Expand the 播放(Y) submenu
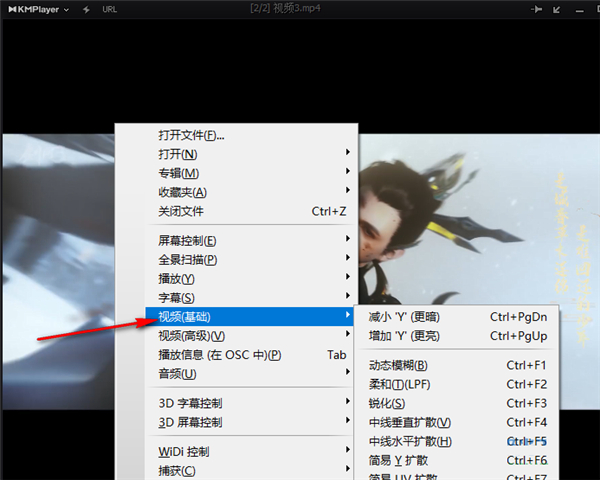Screen dimensions: 600x480 pos(251,279)
